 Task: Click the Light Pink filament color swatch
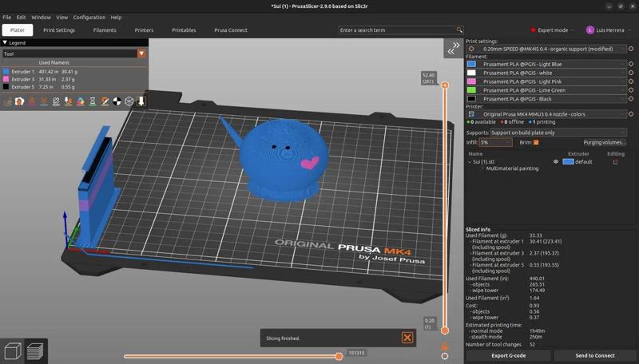click(x=471, y=81)
